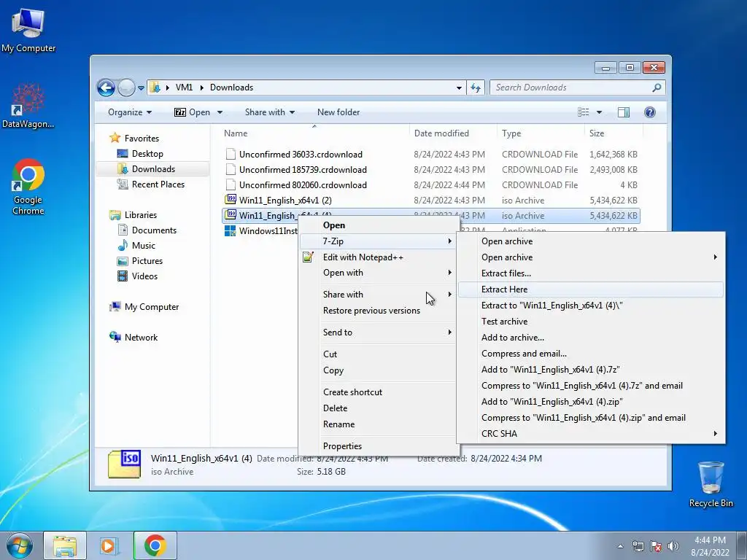Open the Organize dropdown menu

click(130, 112)
